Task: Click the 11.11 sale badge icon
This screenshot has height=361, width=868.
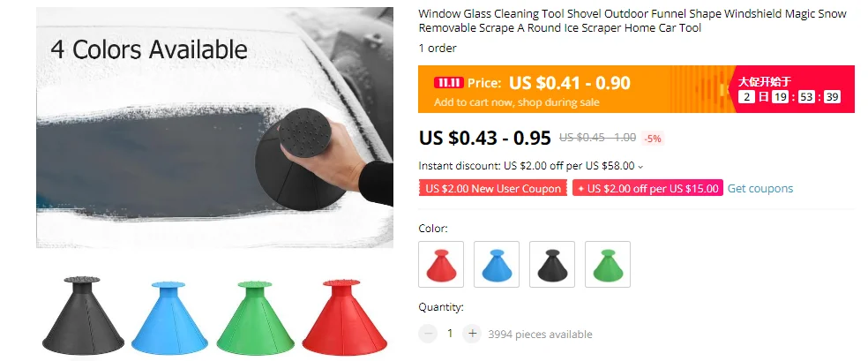Action: 448,83
